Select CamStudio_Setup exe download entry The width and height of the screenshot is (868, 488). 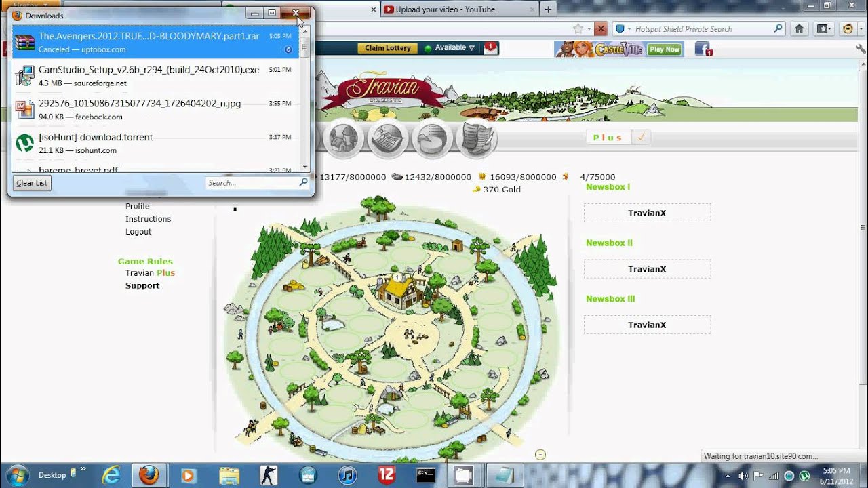pyautogui.click(x=155, y=76)
